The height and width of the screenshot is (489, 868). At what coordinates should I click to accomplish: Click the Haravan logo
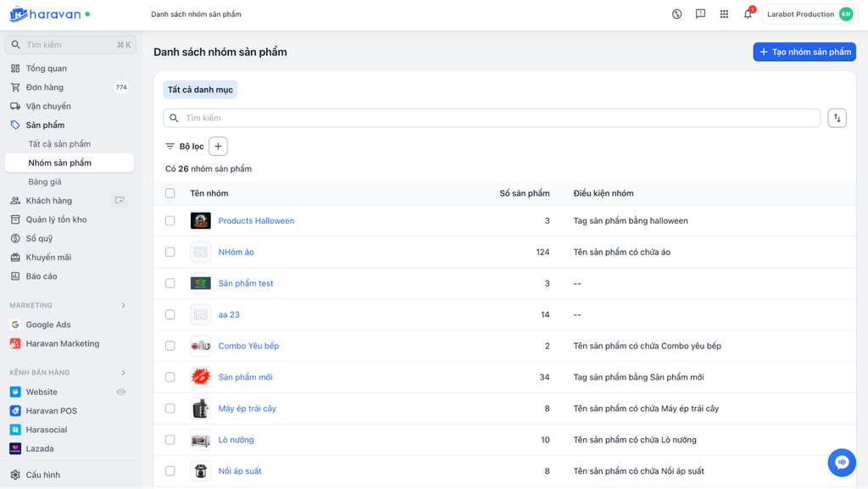[x=49, y=14]
